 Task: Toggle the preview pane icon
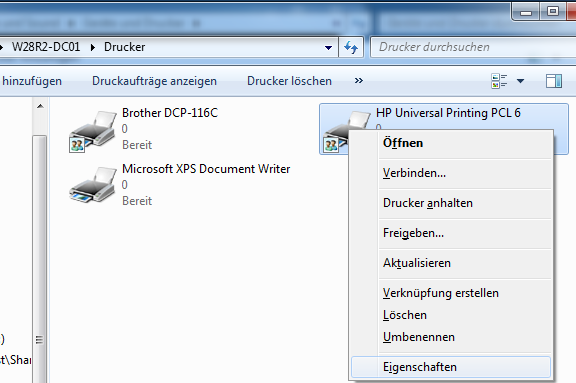pyautogui.click(x=554, y=81)
